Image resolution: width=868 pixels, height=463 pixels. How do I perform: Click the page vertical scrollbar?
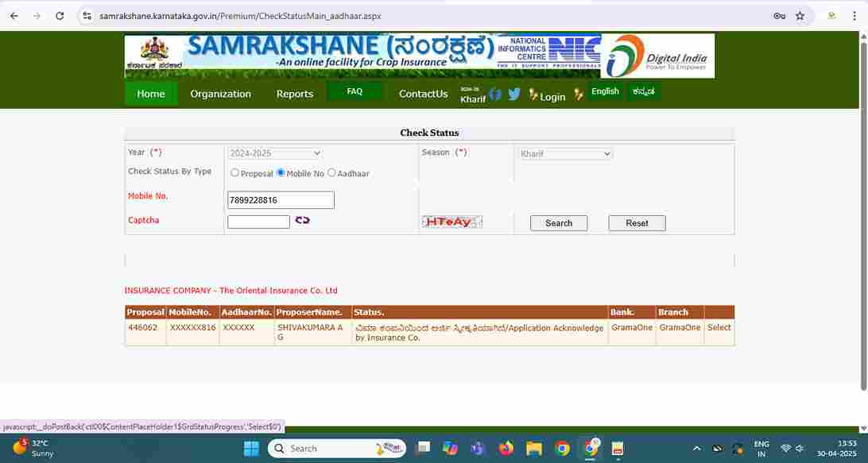click(863, 214)
